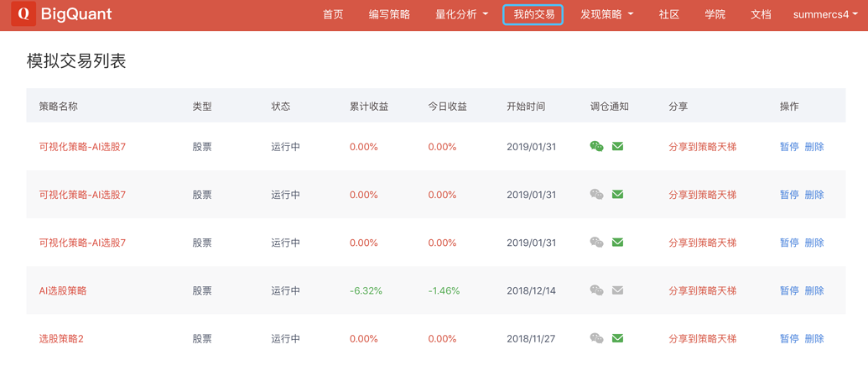This screenshot has height=376, width=868.
Task: Click the 今日收益 column header
Action: point(447,107)
